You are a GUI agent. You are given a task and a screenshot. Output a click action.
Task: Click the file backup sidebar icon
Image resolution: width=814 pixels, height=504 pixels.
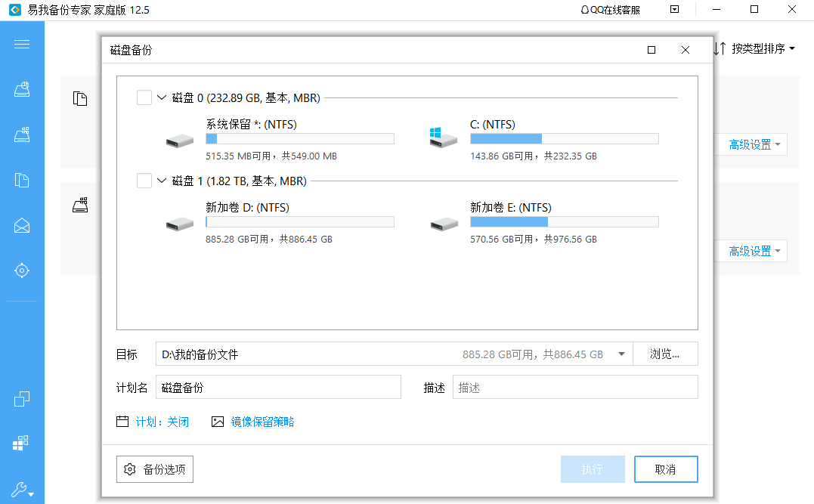tap(22, 180)
